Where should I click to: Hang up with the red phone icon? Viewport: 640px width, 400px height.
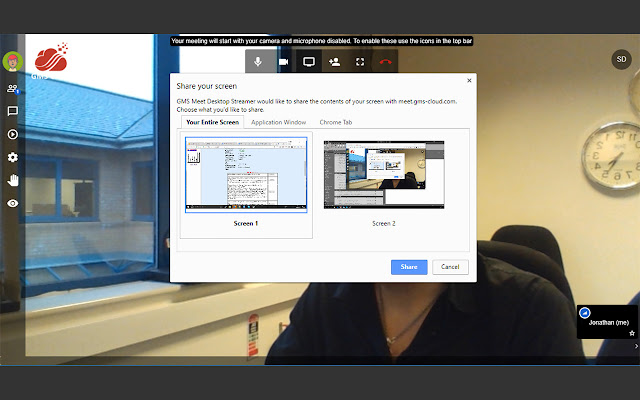click(x=385, y=62)
